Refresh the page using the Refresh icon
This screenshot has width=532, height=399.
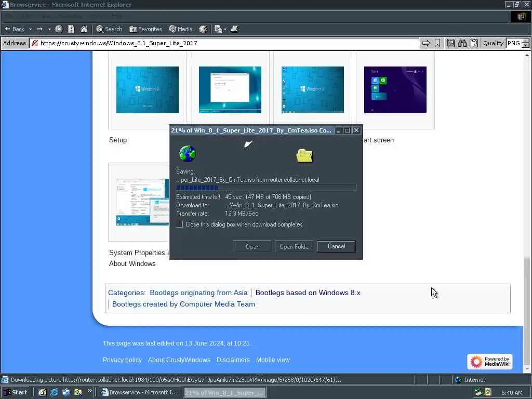tap(71, 29)
